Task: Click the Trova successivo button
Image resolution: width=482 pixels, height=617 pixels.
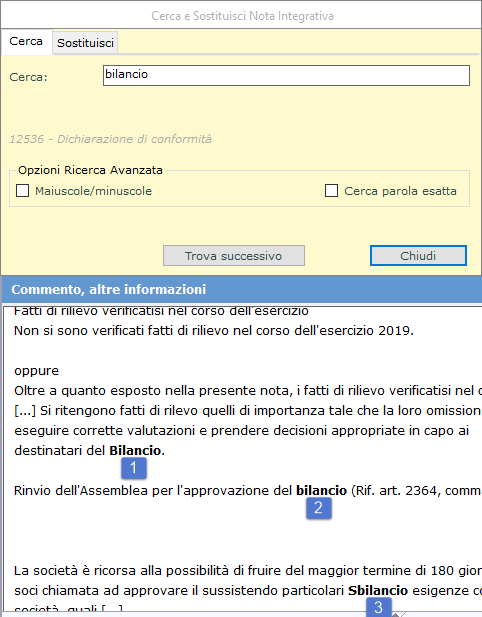Action: (234, 256)
